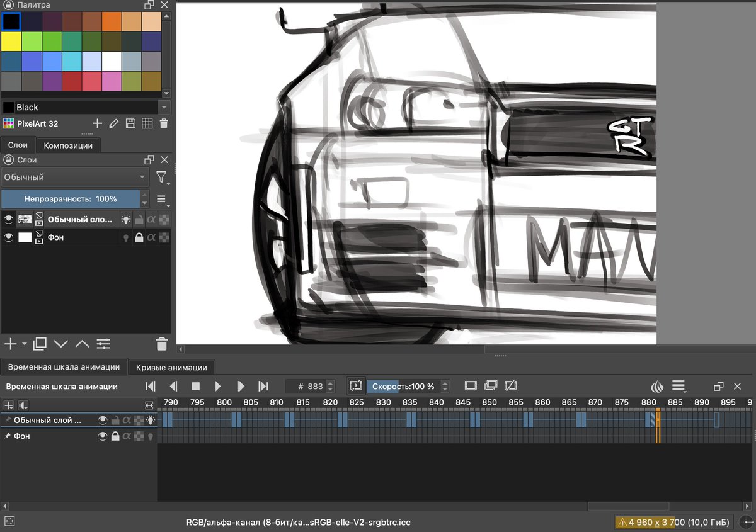Unlock the Фон layer in layers panel
Viewport: 756px width, 532px height.
point(139,237)
